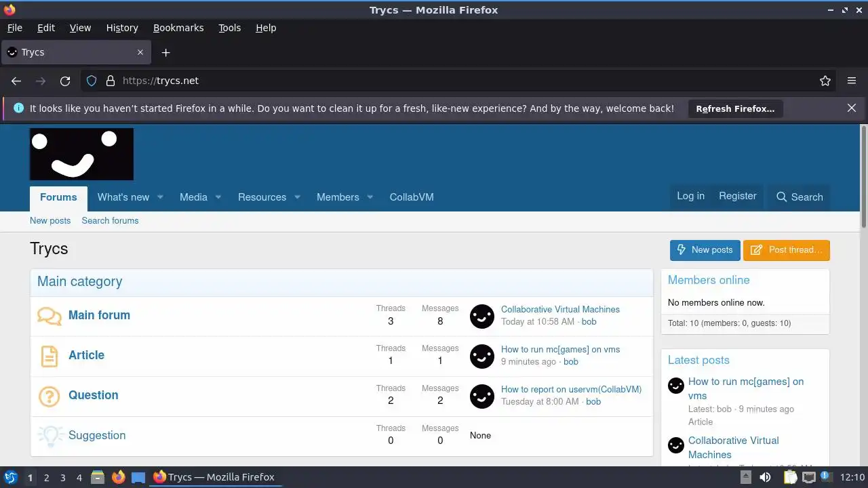Open bob's avatar in Article row
Viewport: 868px width, 488px height.
(x=482, y=356)
